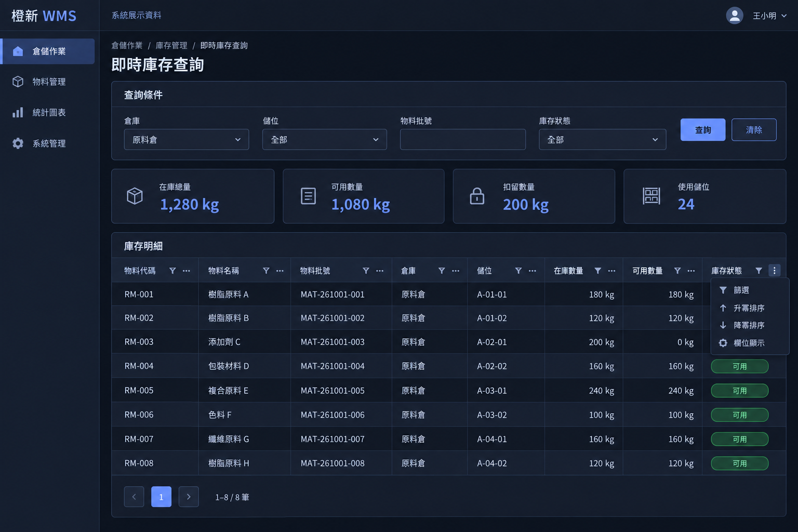Open more-options dots for 物料名稱 column

coord(280,271)
